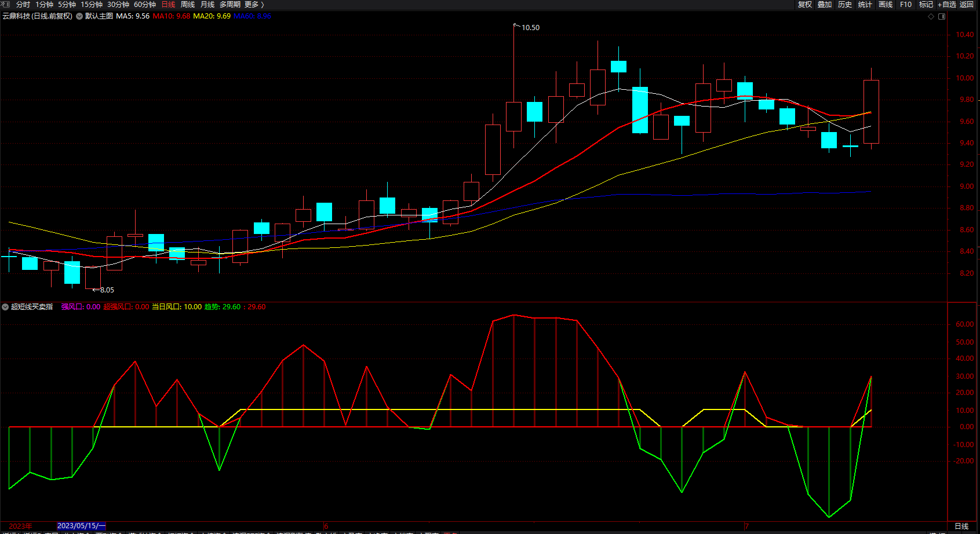Click the 叠加 overlay button
This screenshot has width=980, height=534.
[x=825, y=5]
